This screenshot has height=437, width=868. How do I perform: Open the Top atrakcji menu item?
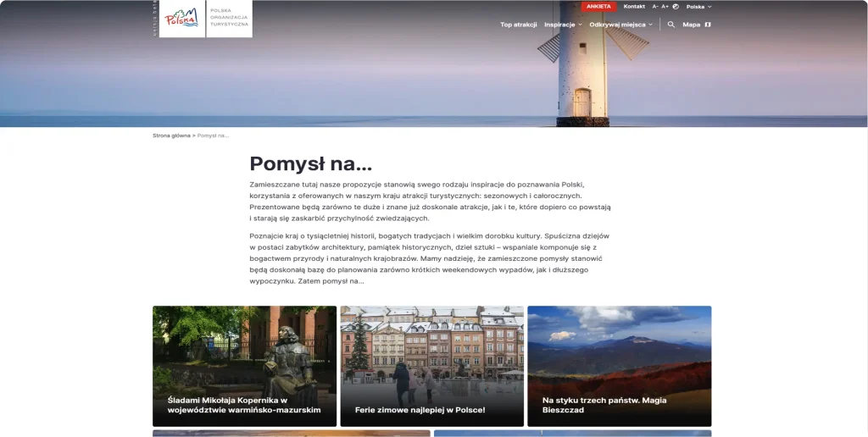[x=519, y=25]
